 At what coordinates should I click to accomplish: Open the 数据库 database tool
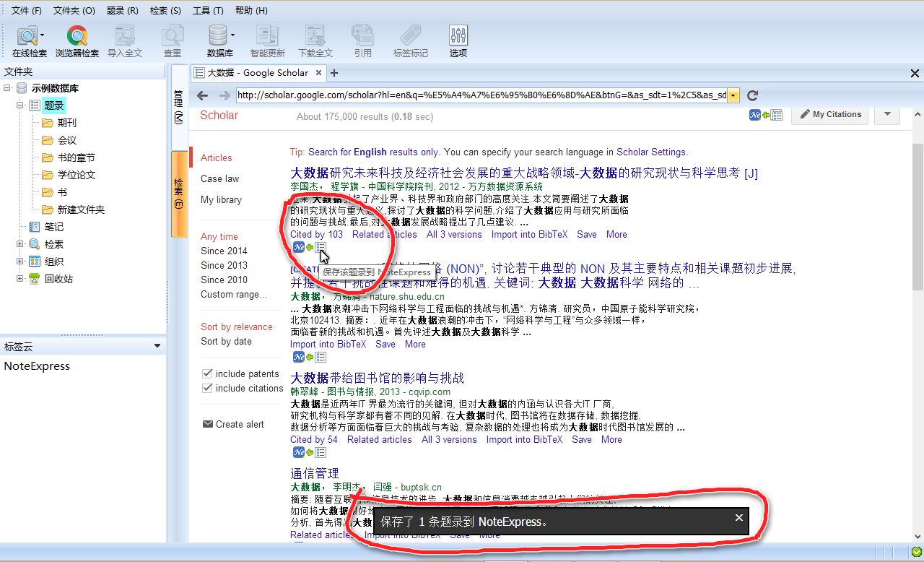tap(219, 42)
